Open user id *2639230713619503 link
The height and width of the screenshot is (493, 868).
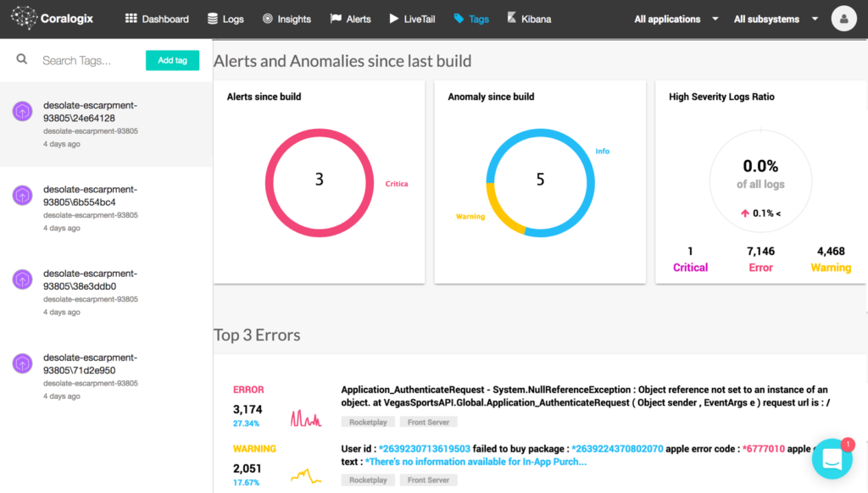425,449
